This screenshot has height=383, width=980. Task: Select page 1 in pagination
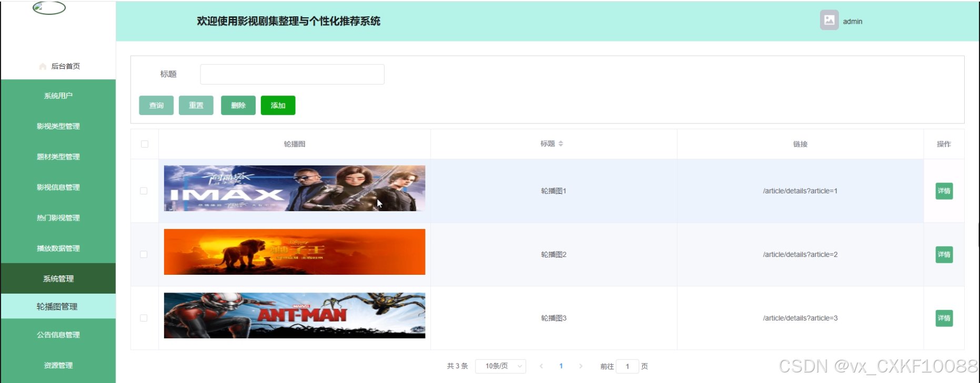tap(561, 366)
